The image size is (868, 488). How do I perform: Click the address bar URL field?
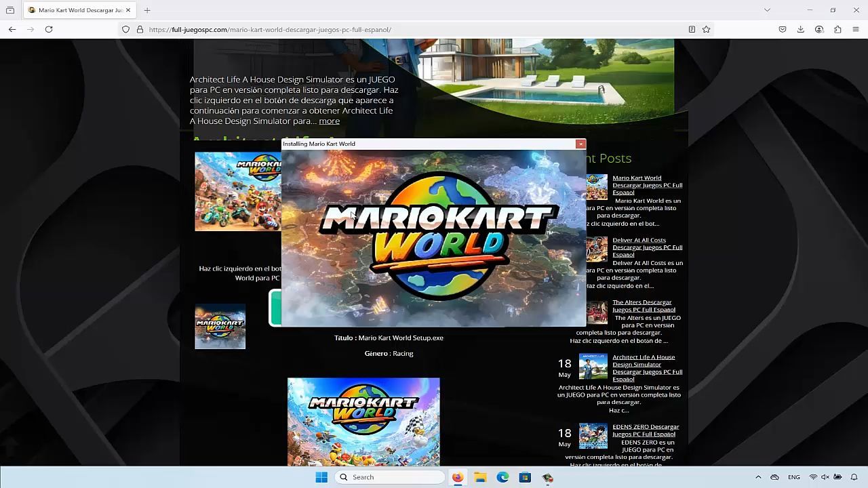(414, 29)
